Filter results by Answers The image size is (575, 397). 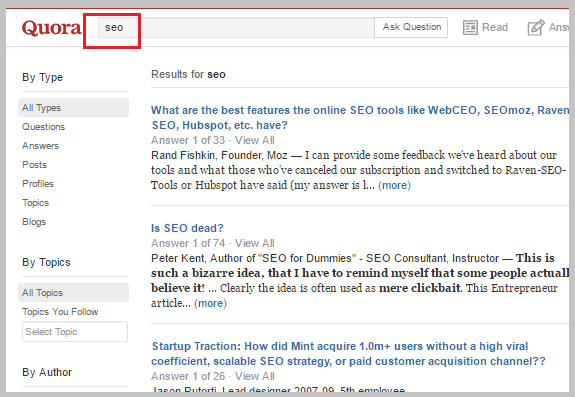40,146
